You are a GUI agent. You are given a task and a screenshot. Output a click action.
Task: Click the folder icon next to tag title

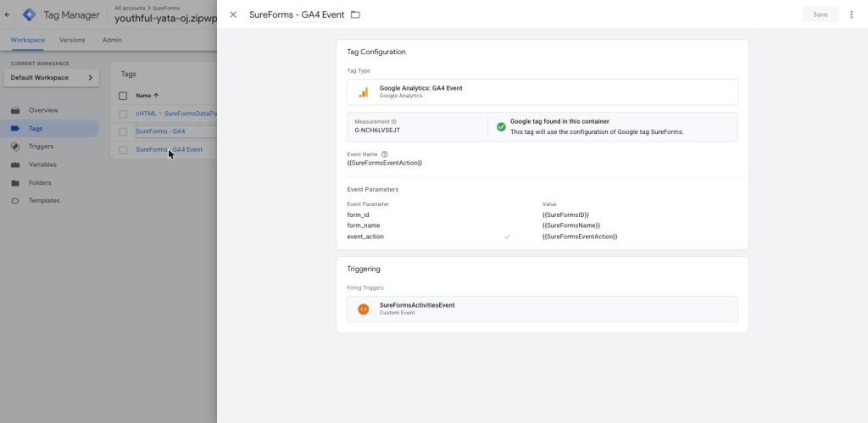click(x=355, y=14)
